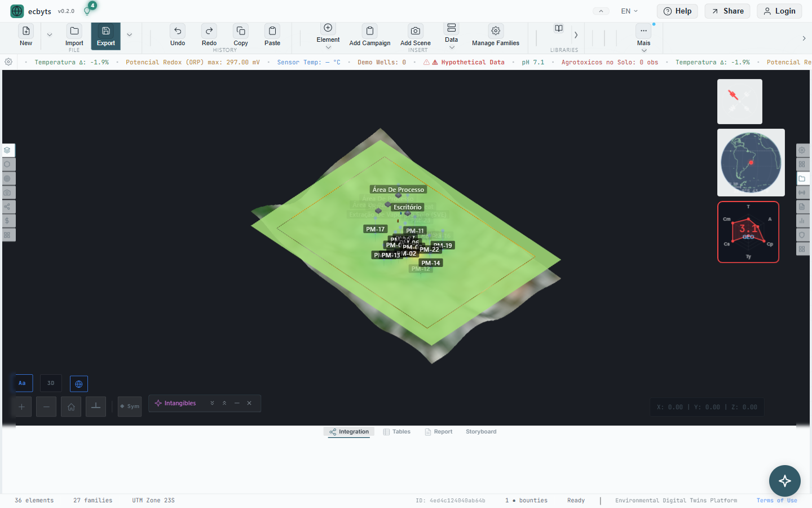Zoom out with the minus button
Screen dimensions: 812x508
click(x=46, y=406)
